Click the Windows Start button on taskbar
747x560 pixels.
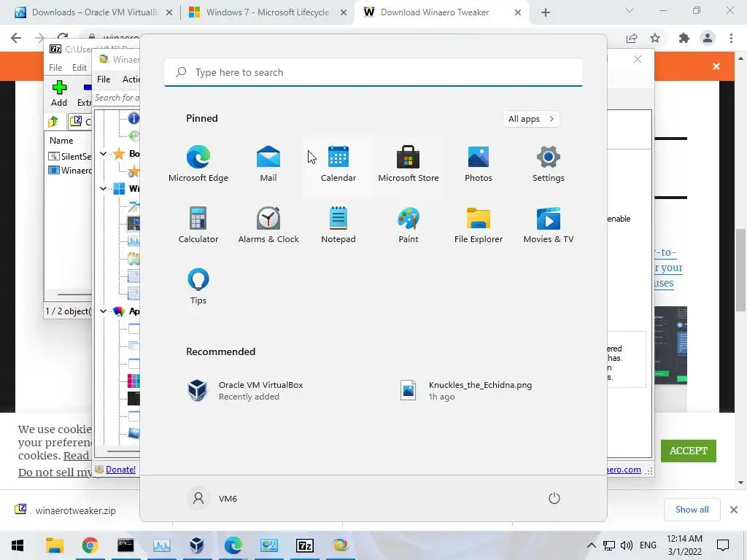(18, 545)
